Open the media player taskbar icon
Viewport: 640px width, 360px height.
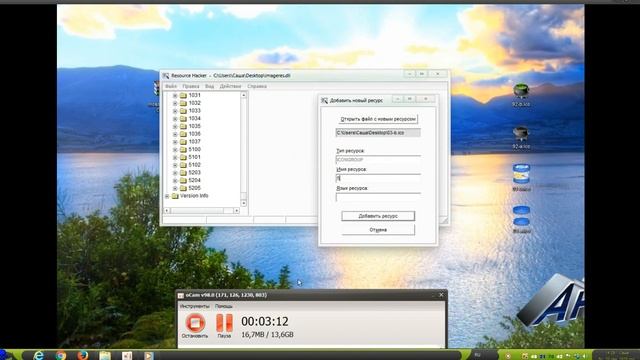coord(149,355)
